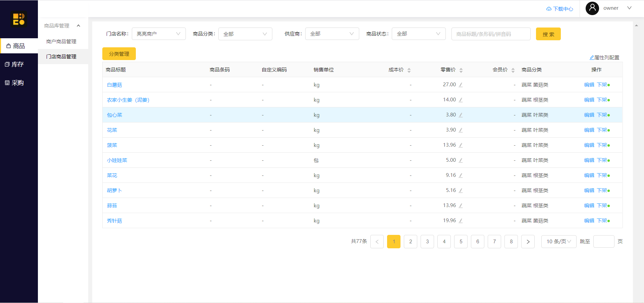Image resolution: width=644 pixels, height=303 pixels.
Task: Edit retail price of 菜花
Action: [x=461, y=175]
